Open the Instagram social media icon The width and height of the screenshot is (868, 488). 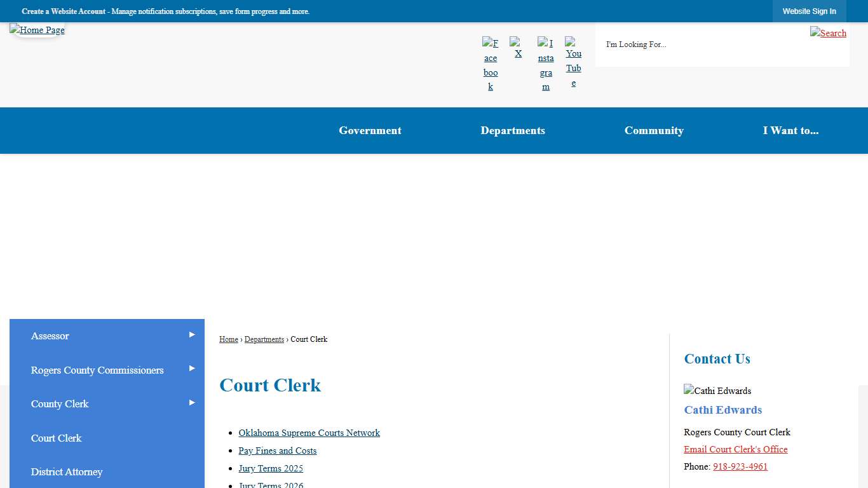point(546,62)
